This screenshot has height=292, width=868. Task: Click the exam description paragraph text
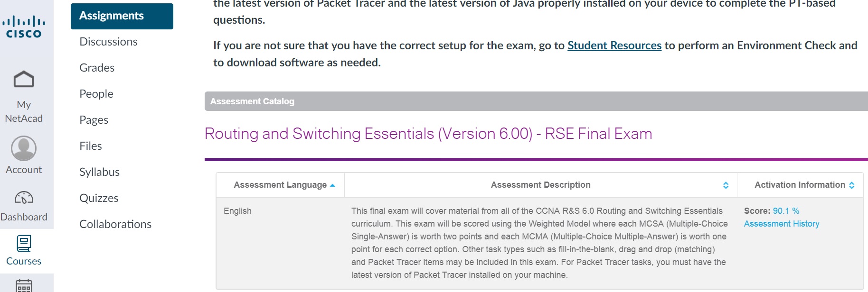[539, 243]
